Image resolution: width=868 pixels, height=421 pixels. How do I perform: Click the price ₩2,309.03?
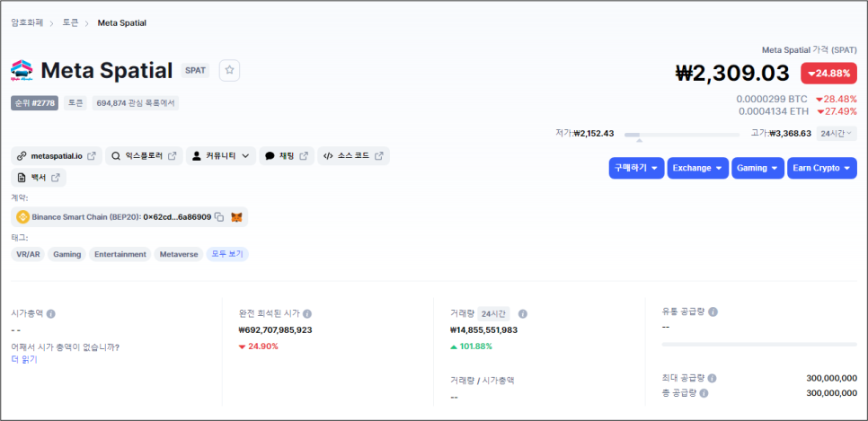pyautogui.click(x=732, y=73)
